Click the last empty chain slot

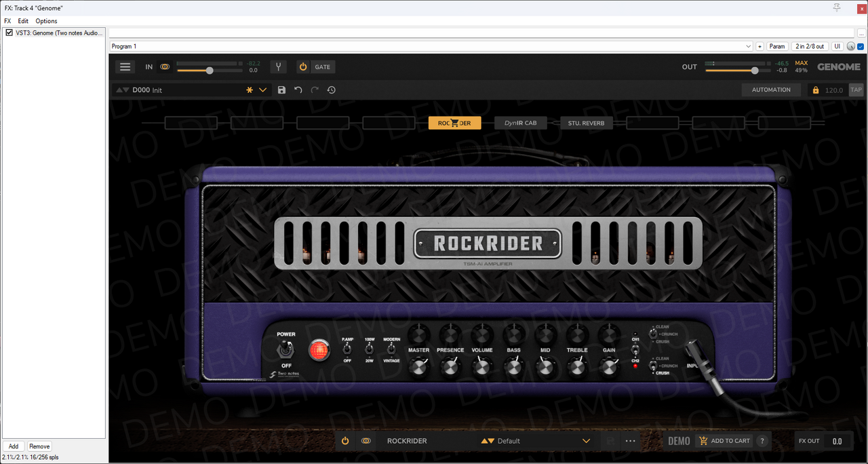[x=785, y=123]
